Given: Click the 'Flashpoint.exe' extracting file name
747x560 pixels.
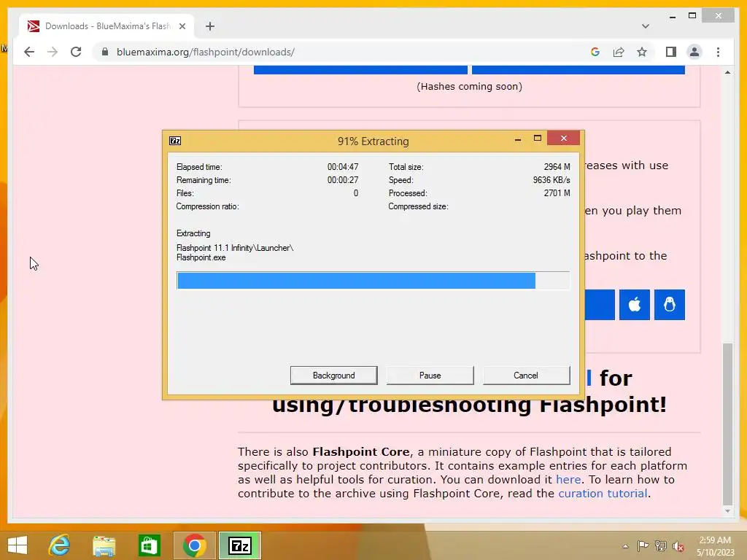Looking at the screenshot, I should [x=201, y=257].
